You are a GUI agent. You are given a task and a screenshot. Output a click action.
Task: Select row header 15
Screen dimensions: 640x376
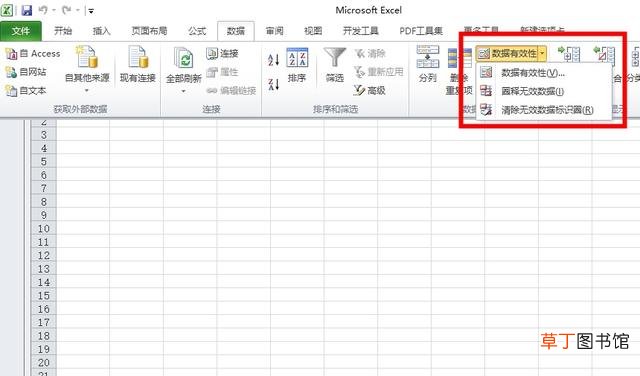coord(44,296)
